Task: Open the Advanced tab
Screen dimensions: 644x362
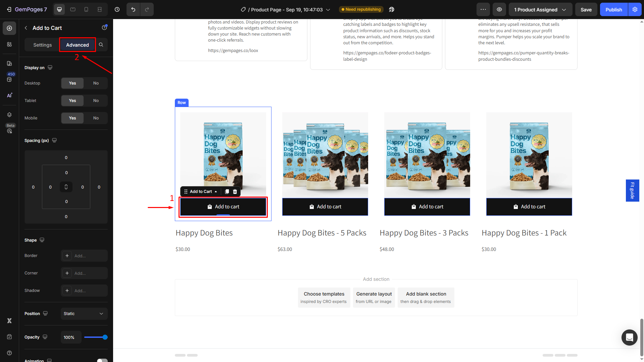Action: 77,45
